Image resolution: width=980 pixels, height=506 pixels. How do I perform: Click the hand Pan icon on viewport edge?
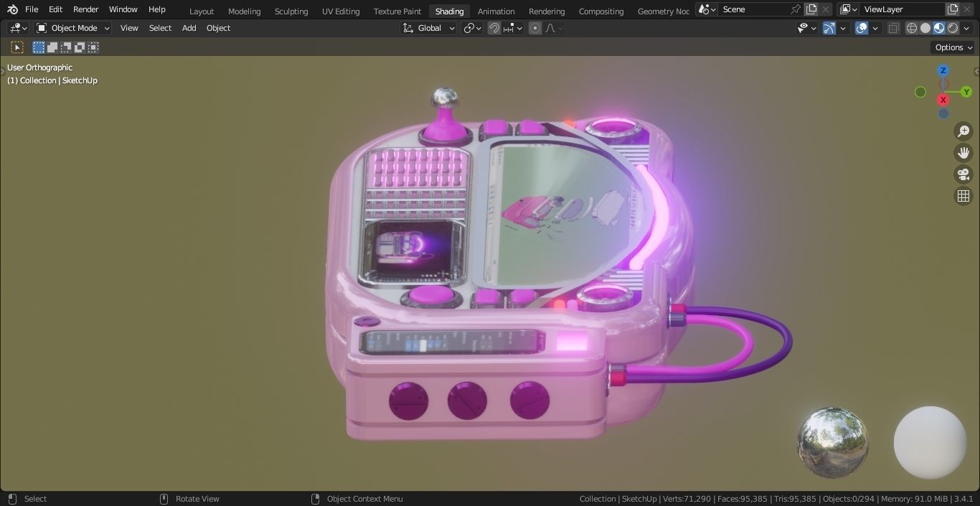(x=963, y=153)
